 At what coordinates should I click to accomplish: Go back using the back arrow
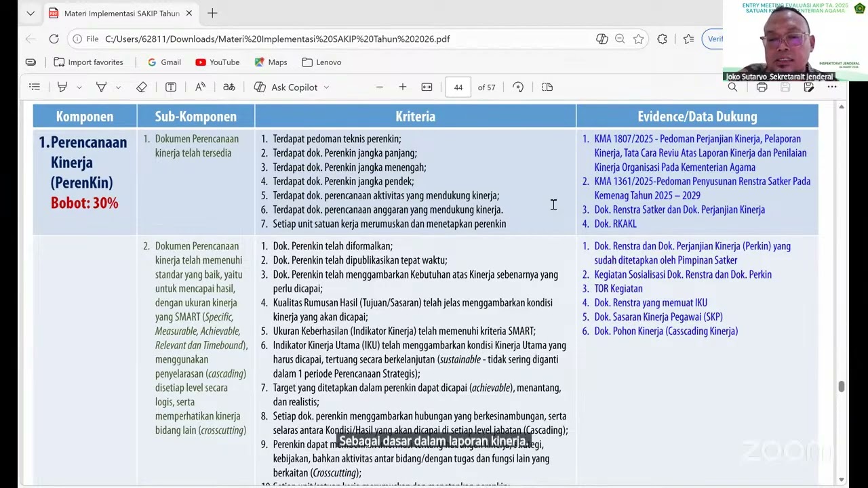pyautogui.click(x=31, y=39)
